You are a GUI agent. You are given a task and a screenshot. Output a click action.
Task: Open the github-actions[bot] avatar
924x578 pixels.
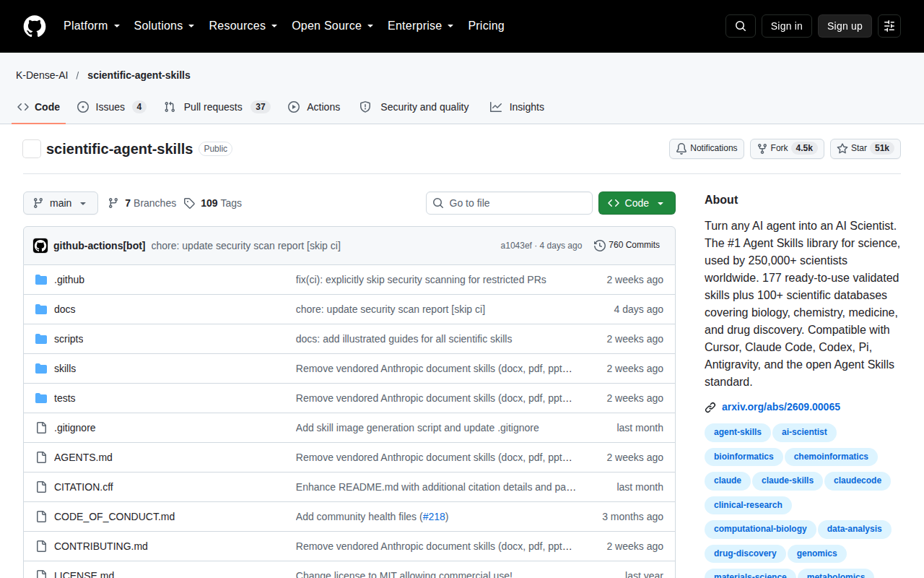tap(40, 246)
